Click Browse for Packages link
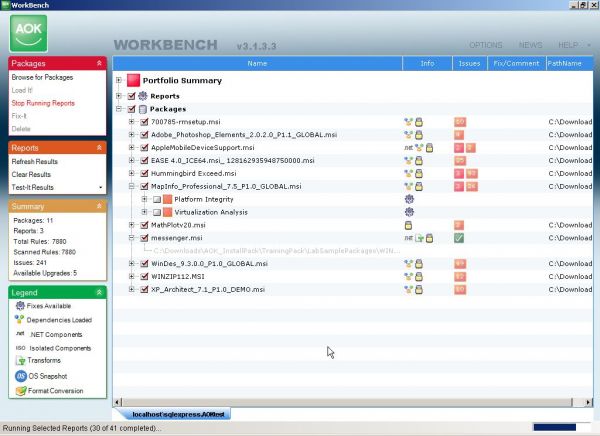Viewport: 600px width, 436px height. click(x=42, y=77)
